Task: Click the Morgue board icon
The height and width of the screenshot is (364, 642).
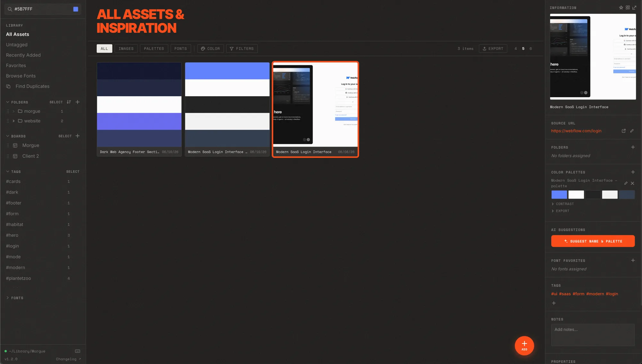Action: pyautogui.click(x=15, y=145)
